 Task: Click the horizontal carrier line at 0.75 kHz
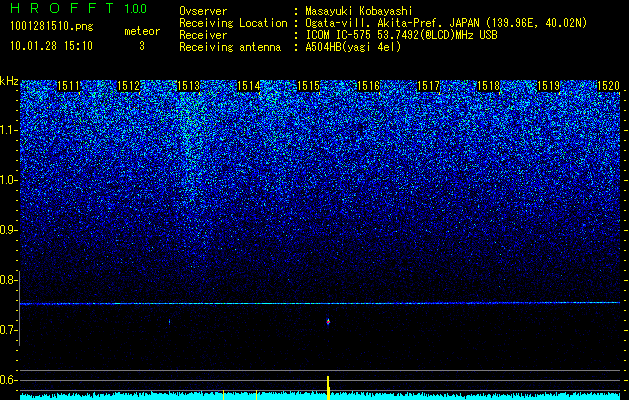pyautogui.click(x=320, y=303)
